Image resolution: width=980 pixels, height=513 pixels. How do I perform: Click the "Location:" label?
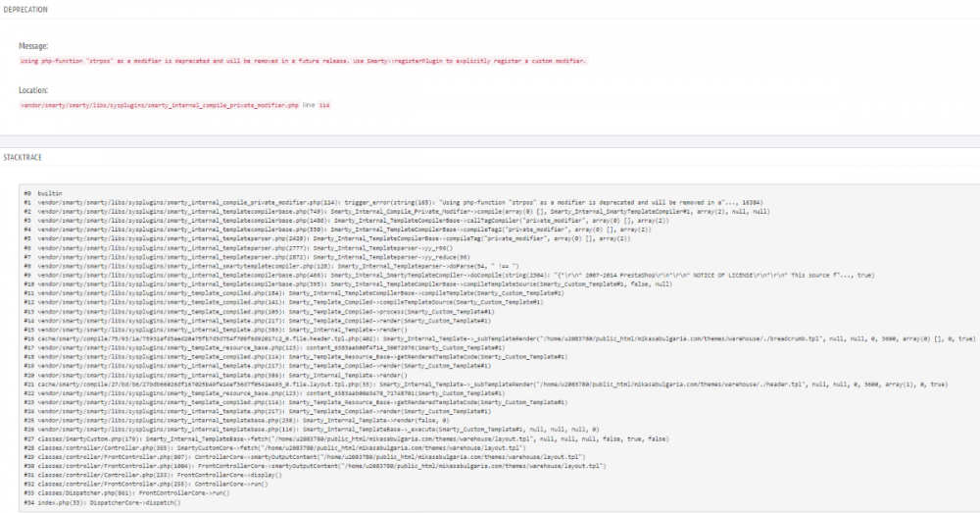(x=33, y=90)
